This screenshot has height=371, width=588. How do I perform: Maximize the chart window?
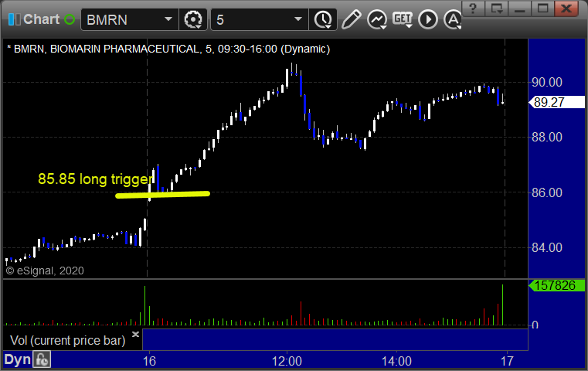542,8
